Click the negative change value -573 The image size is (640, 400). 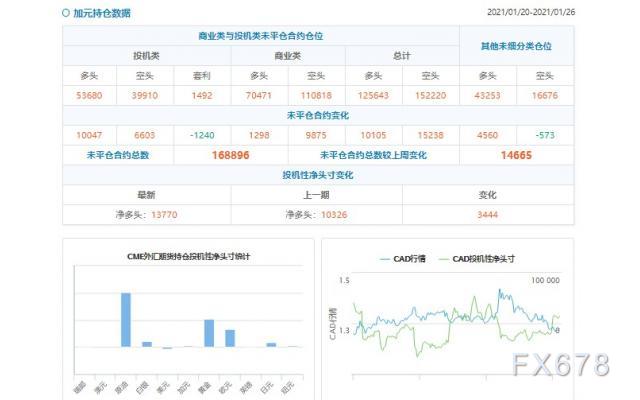pos(545,135)
